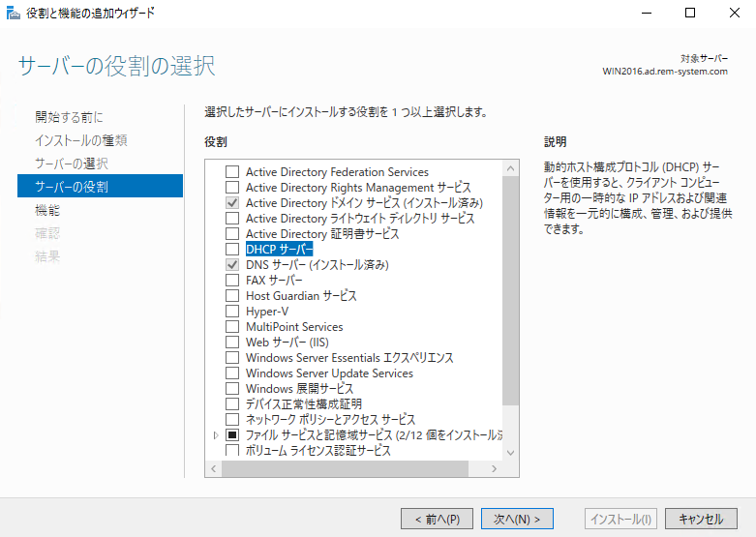The height and width of the screenshot is (537, 756).
Task: Select the Host Guardian サービス label
Action: click(x=301, y=295)
